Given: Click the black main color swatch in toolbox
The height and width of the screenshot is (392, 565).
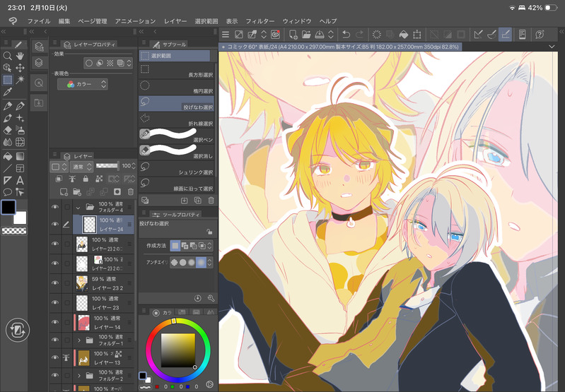Looking at the screenshot, I should tap(8, 208).
